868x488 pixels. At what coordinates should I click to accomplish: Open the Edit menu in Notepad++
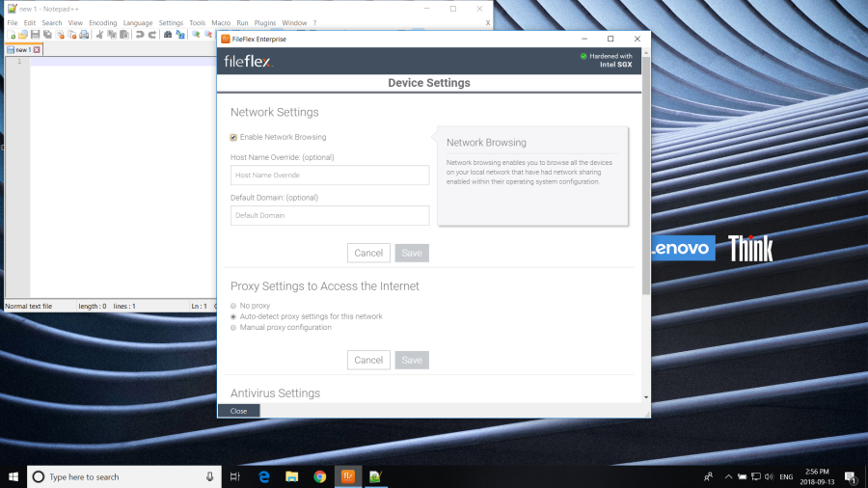coord(29,23)
